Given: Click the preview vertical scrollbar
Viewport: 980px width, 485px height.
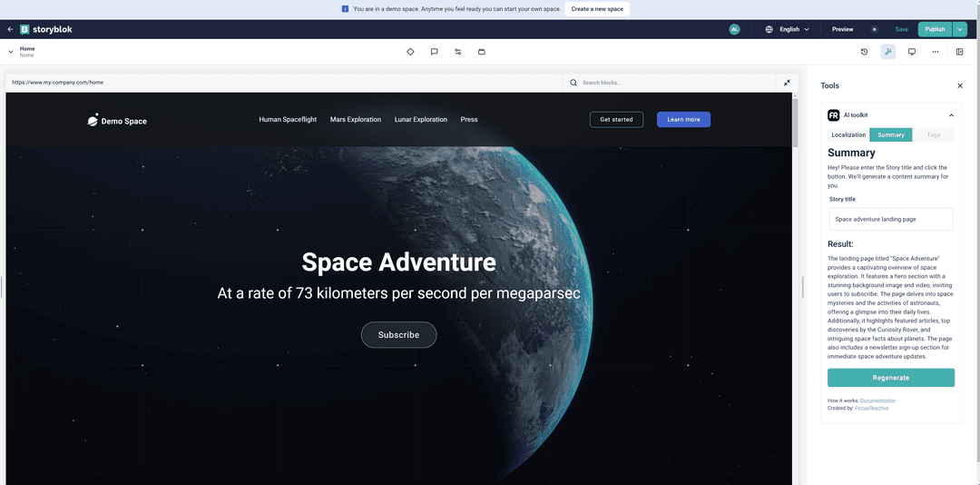Looking at the screenshot, I should 795,122.
